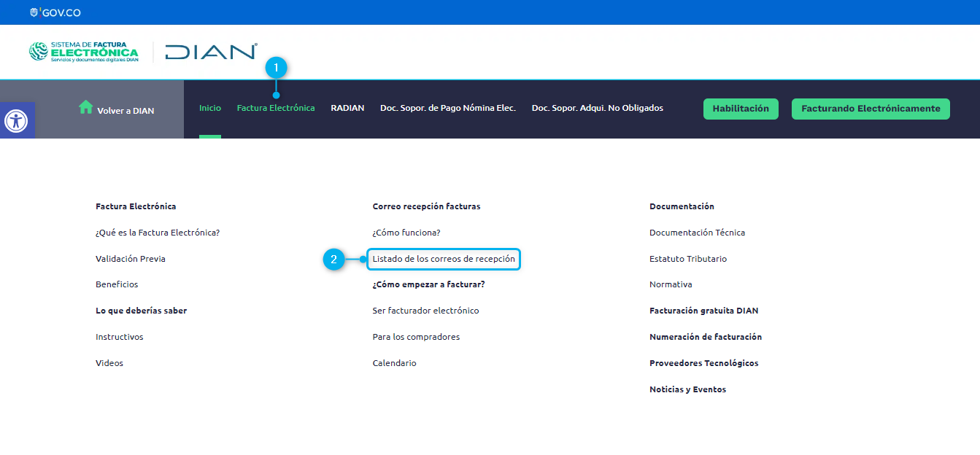Expand the RADIAN menu
The height and width of the screenshot is (455, 980).
(347, 108)
